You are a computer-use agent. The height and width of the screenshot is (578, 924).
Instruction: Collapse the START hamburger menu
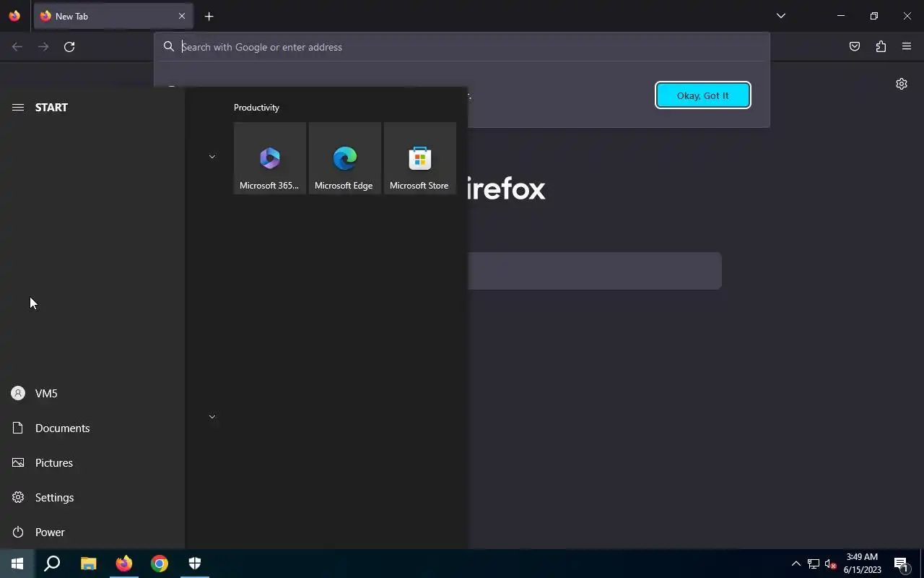(x=18, y=107)
